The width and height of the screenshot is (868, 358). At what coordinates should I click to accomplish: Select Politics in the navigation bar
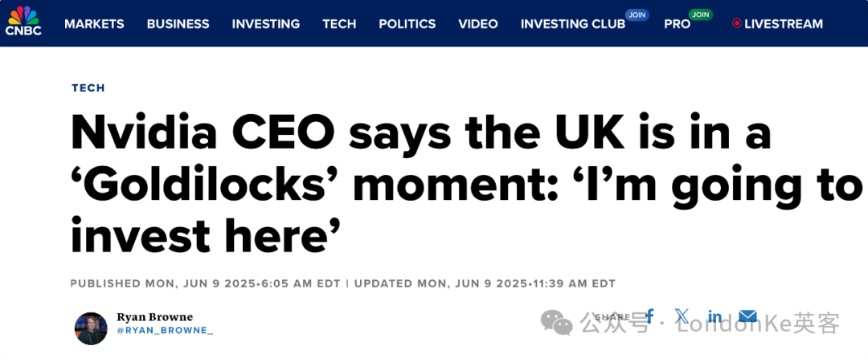click(x=407, y=24)
